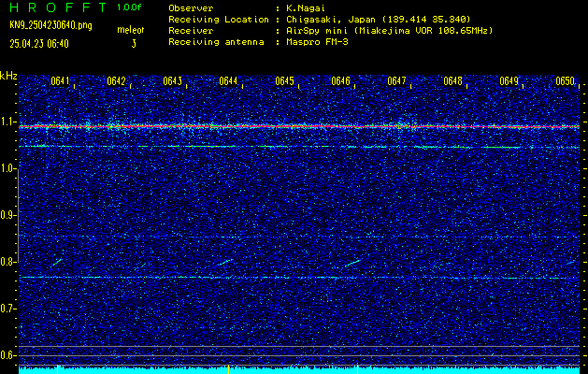Click the Chigasaki, Japan location value
Image resolution: width=588 pixels, height=374 pixels.
(x=378, y=19)
